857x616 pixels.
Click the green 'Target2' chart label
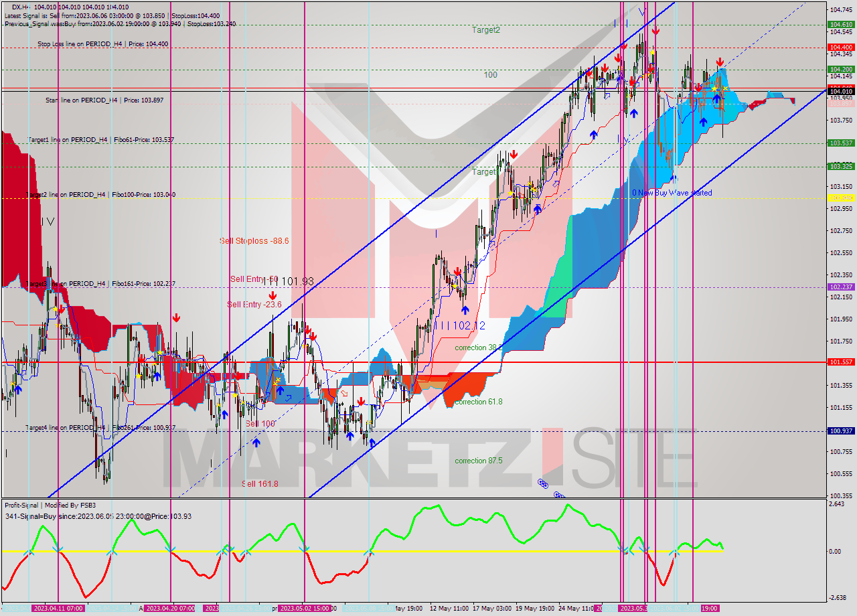485,30
